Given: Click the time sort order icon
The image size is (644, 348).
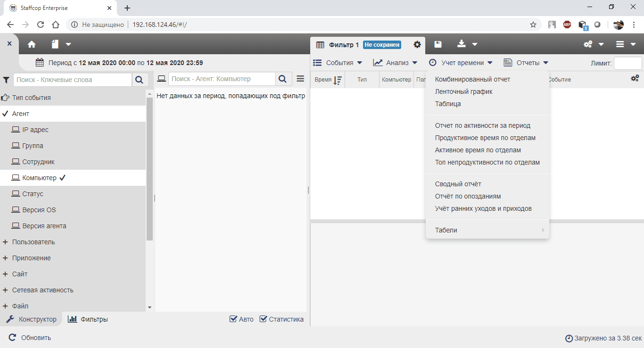Looking at the screenshot, I should point(338,80).
